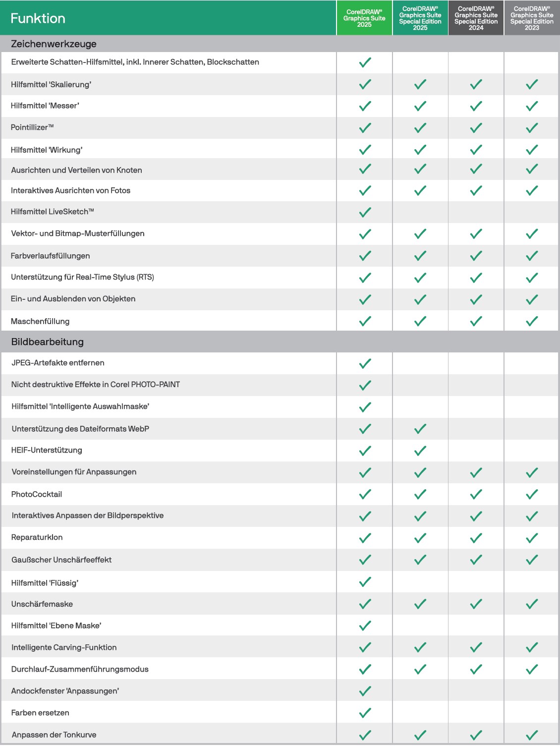Image resolution: width=560 pixels, height=746 pixels.
Task: Select the Special Edition 2024 column header
Action: click(x=476, y=18)
